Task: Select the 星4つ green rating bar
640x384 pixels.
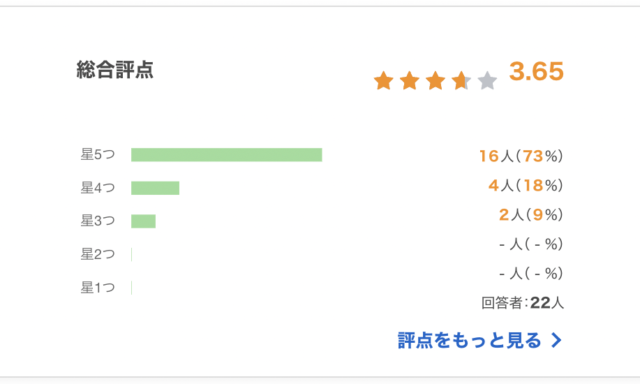Action: click(155, 188)
